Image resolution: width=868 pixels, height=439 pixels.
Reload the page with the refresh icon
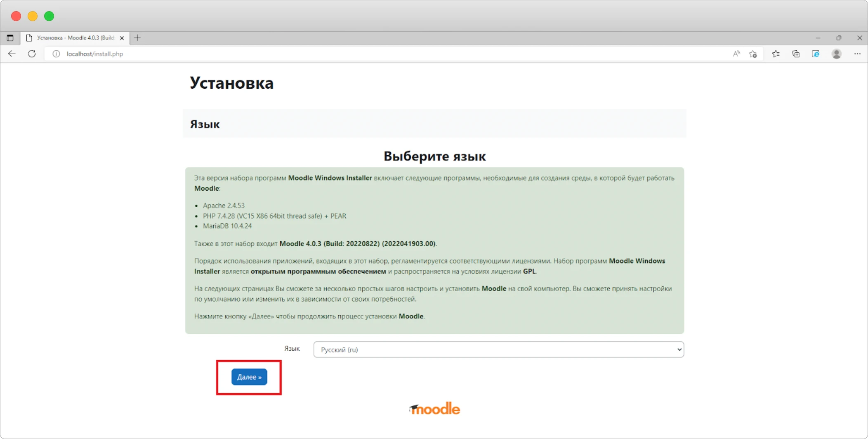click(x=32, y=54)
